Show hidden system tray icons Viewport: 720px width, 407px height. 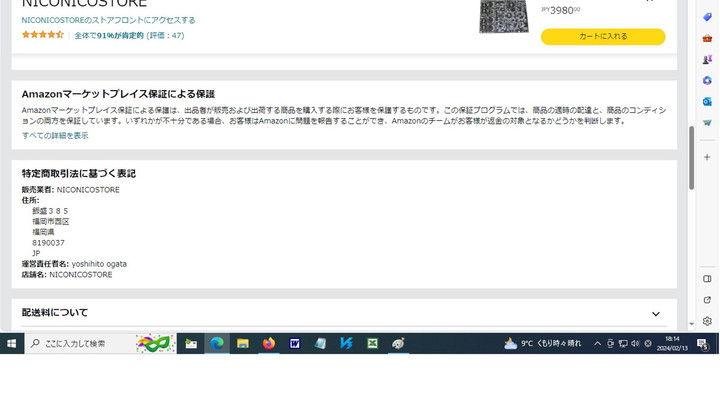[x=597, y=344]
